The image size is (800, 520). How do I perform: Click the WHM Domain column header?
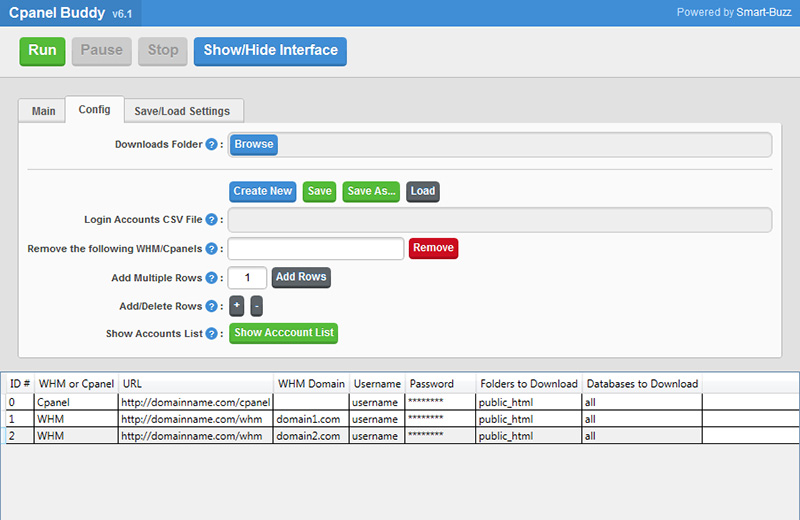(x=311, y=384)
